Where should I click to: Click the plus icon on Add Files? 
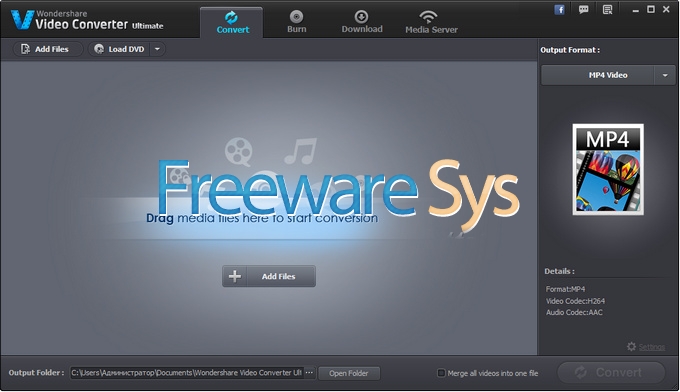pyautogui.click(x=235, y=276)
